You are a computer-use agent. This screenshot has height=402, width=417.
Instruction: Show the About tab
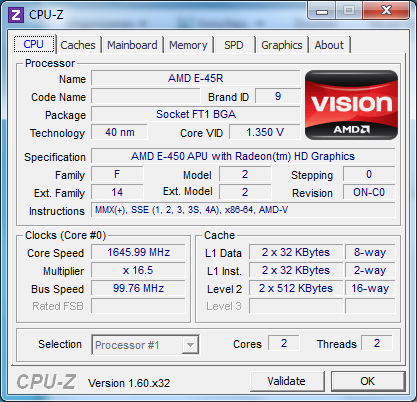(x=329, y=45)
